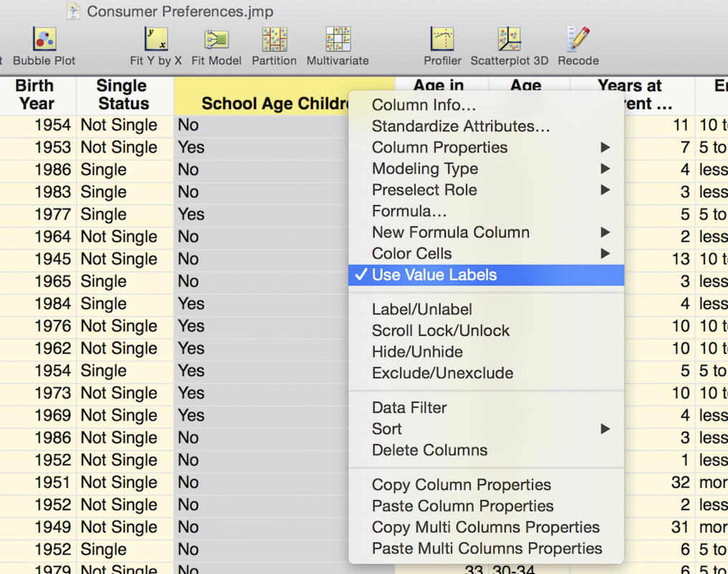The height and width of the screenshot is (574, 728).
Task: Open the Bubble Plot tool
Action: (x=44, y=39)
